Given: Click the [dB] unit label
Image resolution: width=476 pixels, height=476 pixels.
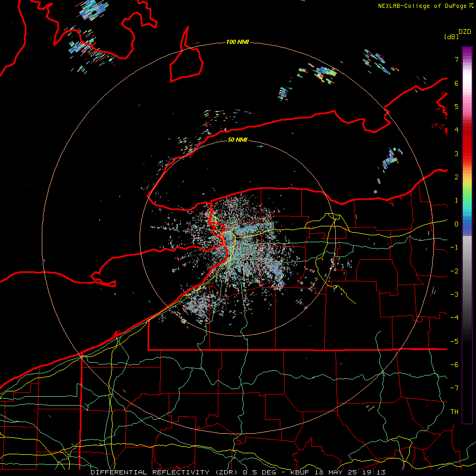Looking at the screenshot, I should (451, 36).
